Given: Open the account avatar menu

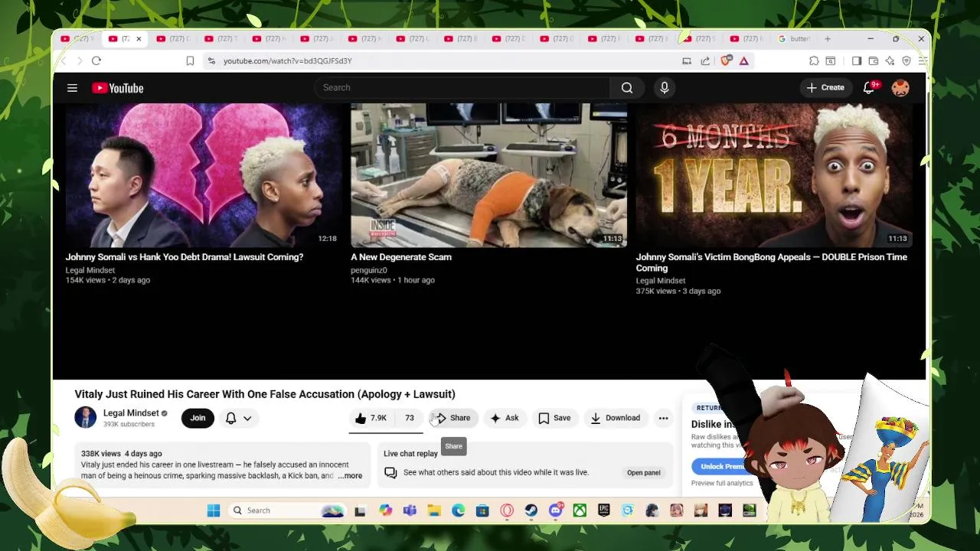Looking at the screenshot, I should 900,88.
